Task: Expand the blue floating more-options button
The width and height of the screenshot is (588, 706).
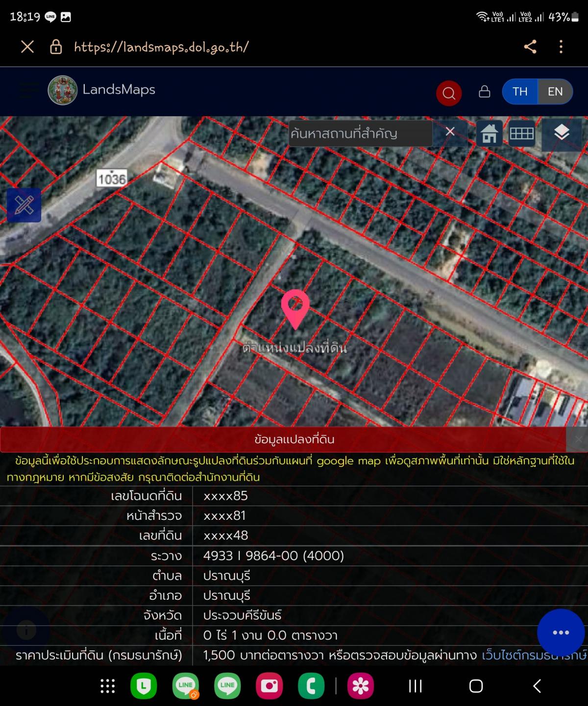Action: 561,632
